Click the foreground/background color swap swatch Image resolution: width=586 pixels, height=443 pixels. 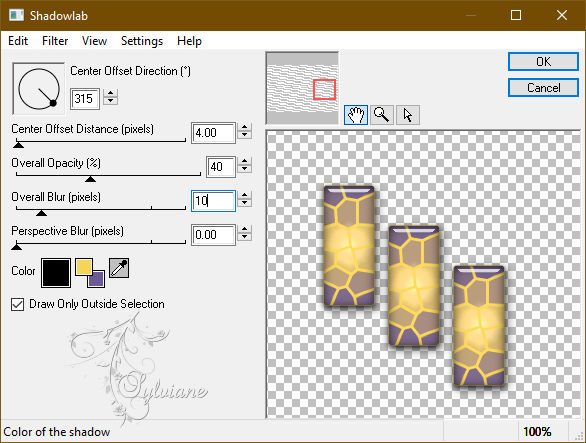90,273
